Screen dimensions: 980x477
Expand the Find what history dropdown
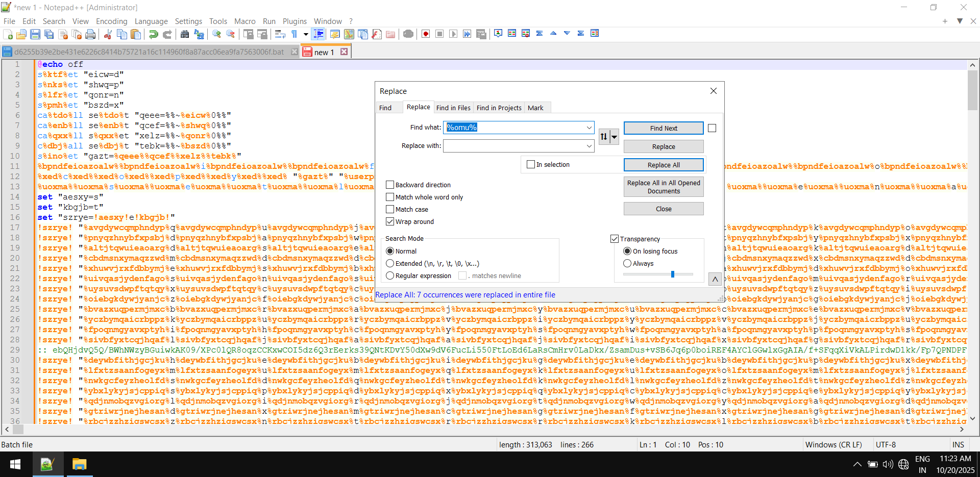point(589,128)
